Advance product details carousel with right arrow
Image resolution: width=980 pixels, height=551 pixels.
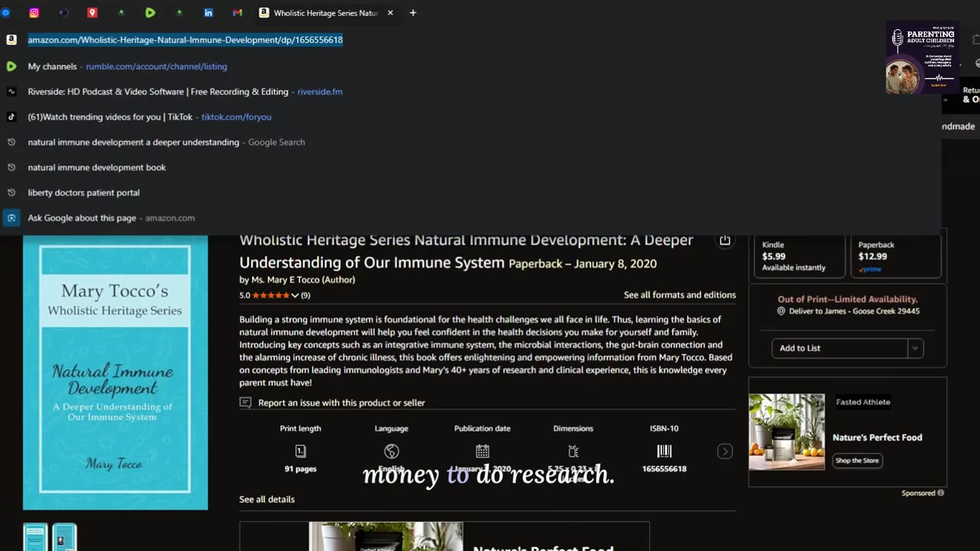click(724, 452)
